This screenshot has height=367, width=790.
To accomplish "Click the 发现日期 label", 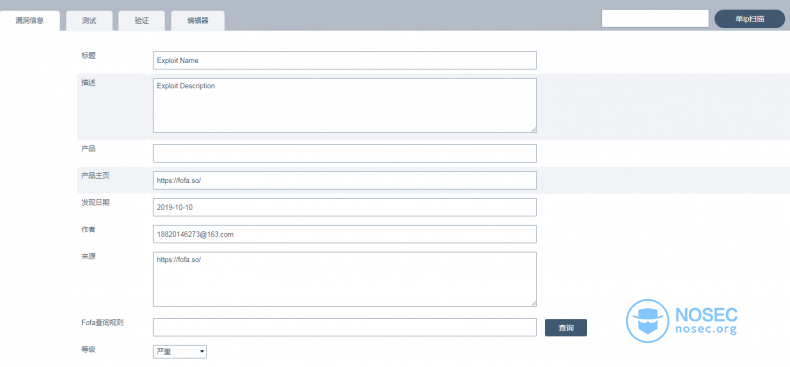I will coord(96,203).
